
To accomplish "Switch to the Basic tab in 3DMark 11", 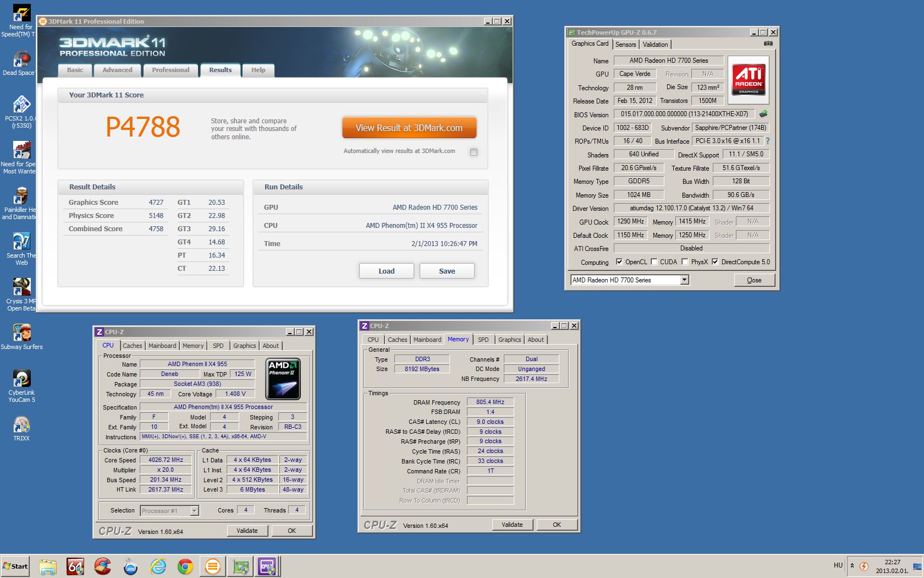I will (x=75, y=70).
